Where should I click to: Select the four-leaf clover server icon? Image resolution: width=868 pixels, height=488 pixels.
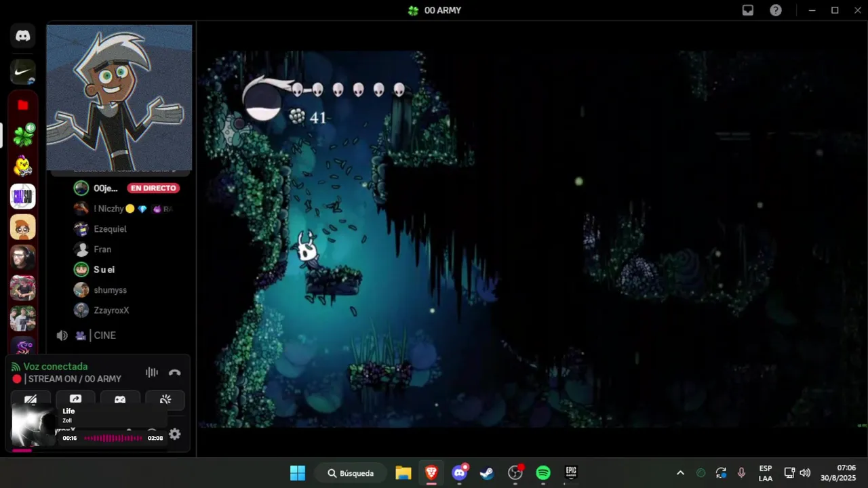23,135
